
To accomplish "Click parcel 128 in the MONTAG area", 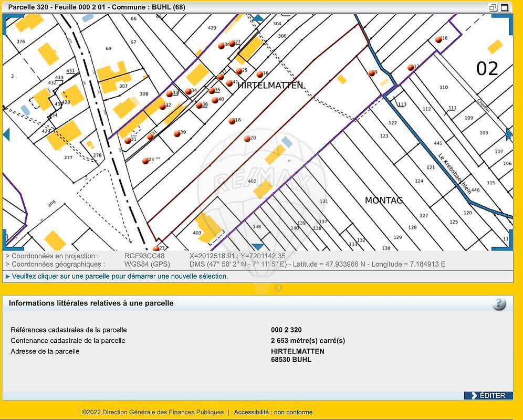I will 412,227.
